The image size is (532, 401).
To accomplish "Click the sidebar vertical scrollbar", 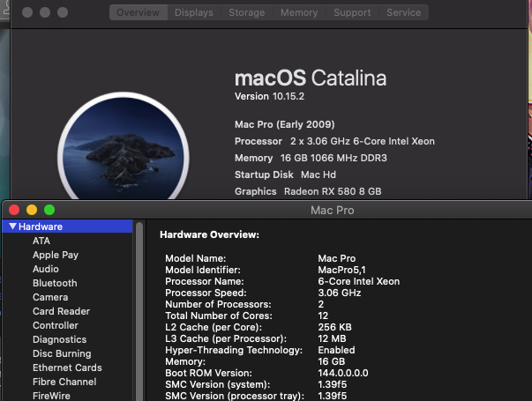I will pyautogui.click(x=139, y=311).
